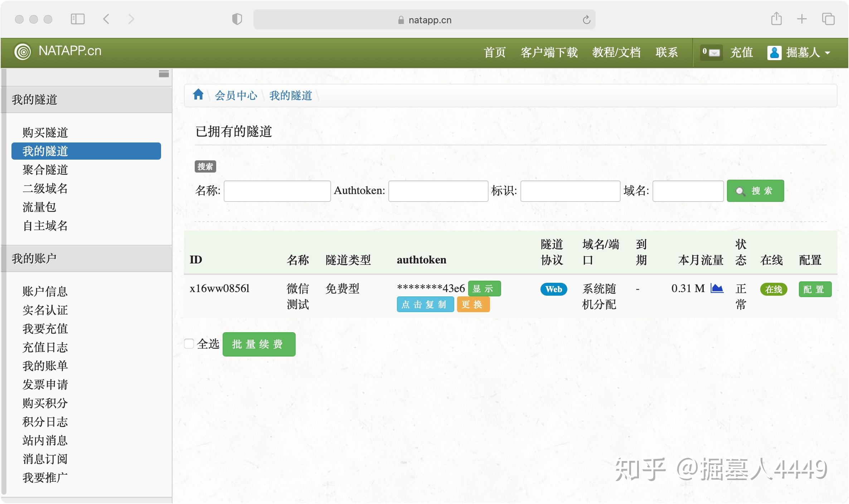Image resolution: width=849 pixels, height=504 pixels.
Task: Open the tab overview icon
Action: pos(828,19)
